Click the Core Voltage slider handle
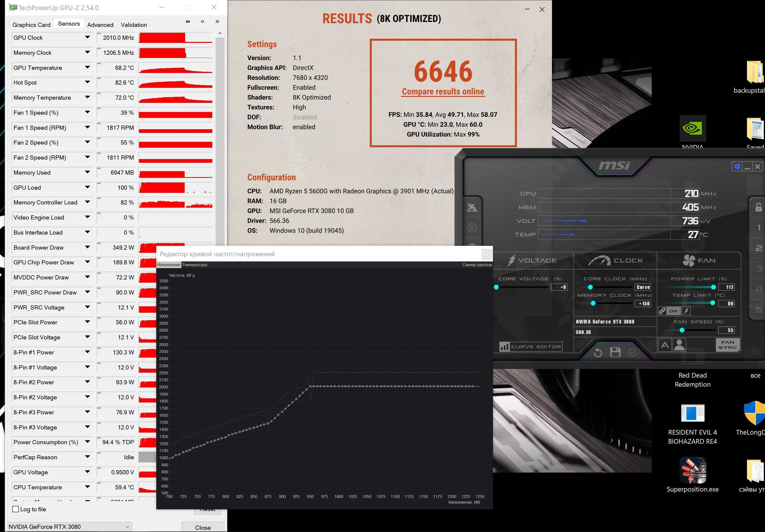The height and width of the screenshot is (532, 765). pyautogui.click(x=496, y=287)
